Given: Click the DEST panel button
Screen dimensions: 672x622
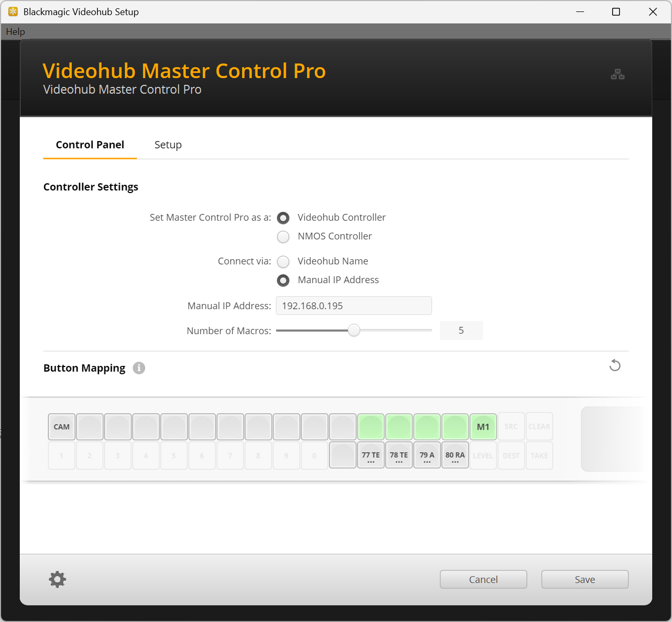Looking at the screenshot, I should pos(512,455).
